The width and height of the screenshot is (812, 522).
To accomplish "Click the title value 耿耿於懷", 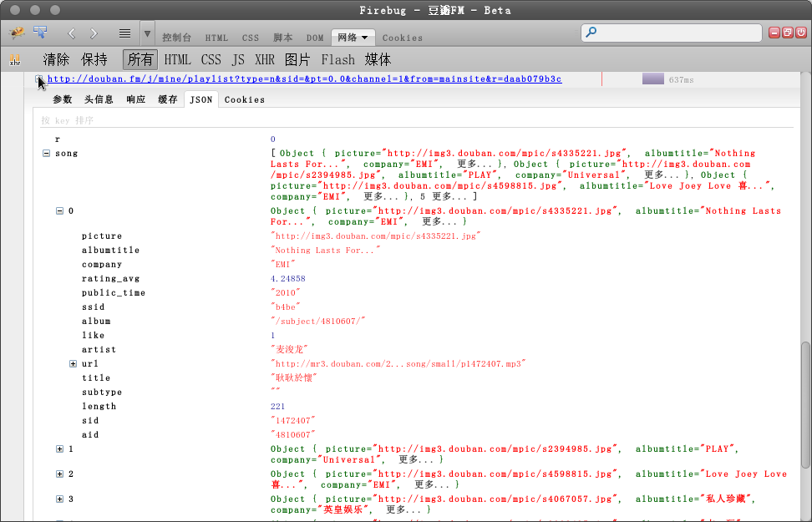I will point(293,378).
